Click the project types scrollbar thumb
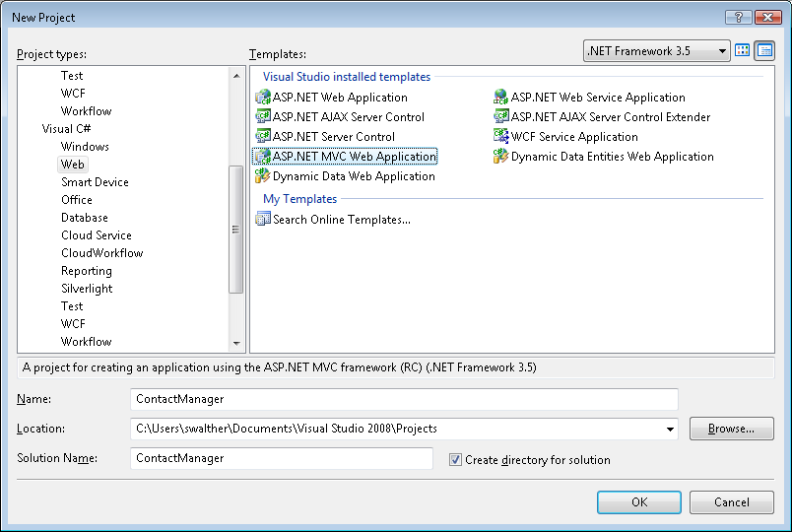 (235, 228)
